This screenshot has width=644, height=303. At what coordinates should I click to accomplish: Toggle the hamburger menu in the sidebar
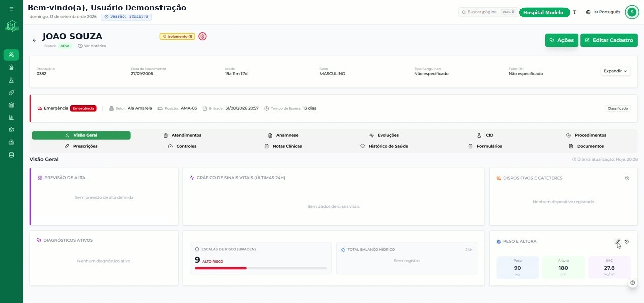point(11,9)
